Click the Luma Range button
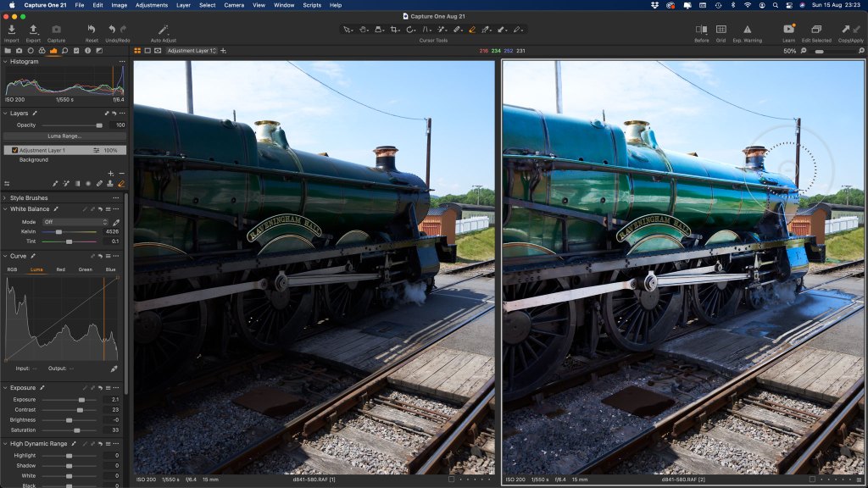Viewport: 868px width, 488px height. point(64,136)
